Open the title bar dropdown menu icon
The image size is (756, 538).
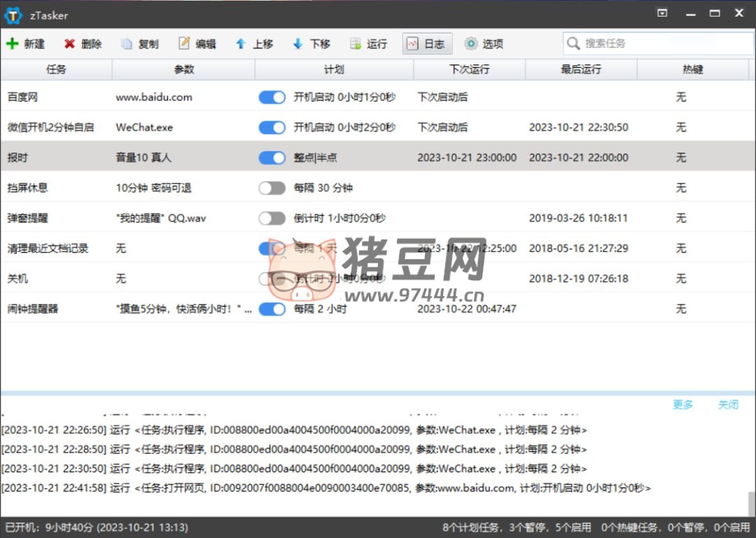tap(662, 13)
